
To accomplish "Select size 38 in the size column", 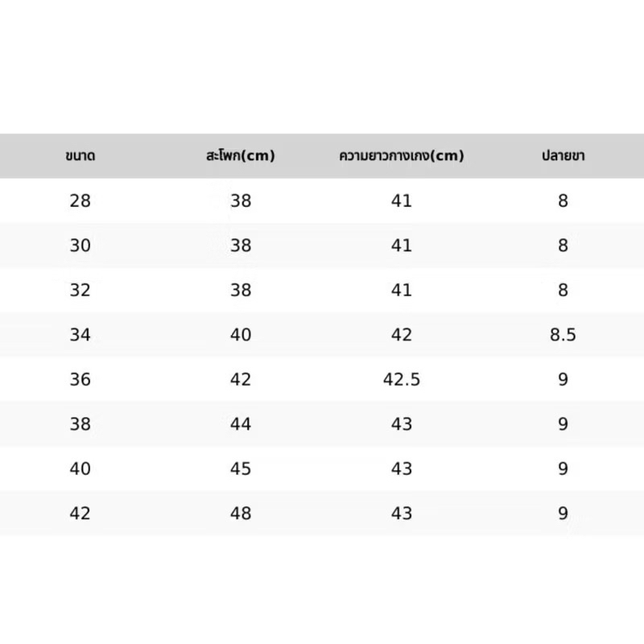I will click(80, 424).
